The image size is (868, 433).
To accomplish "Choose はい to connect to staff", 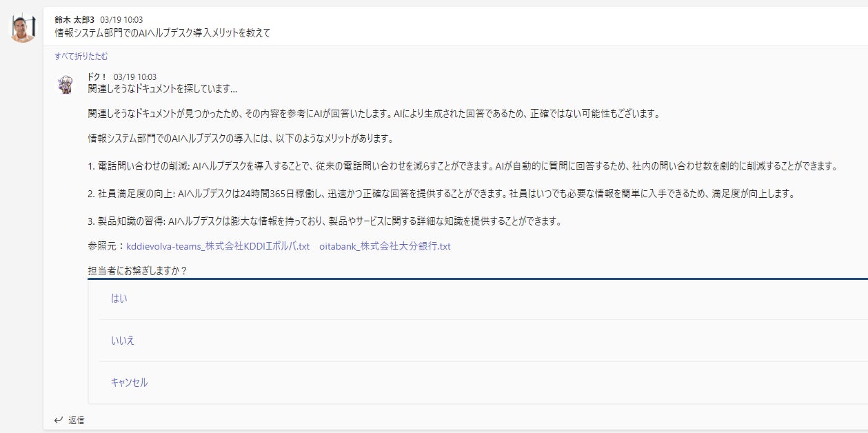I will (x=119, y=299).
